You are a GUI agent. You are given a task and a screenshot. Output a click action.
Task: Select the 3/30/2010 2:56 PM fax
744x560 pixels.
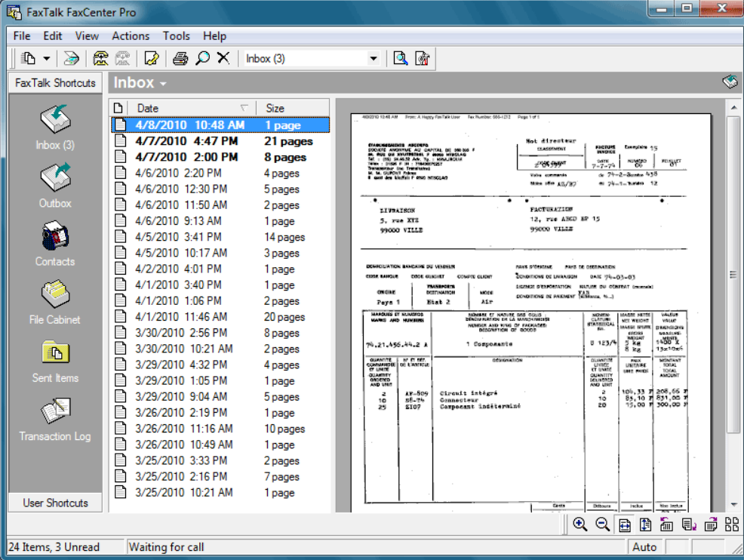(x=220, y=333)
